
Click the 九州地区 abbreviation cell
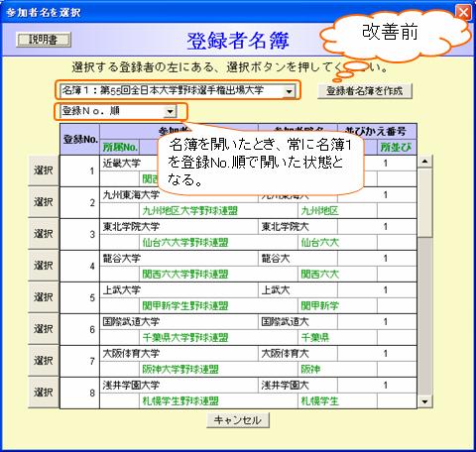pos(337,210)
